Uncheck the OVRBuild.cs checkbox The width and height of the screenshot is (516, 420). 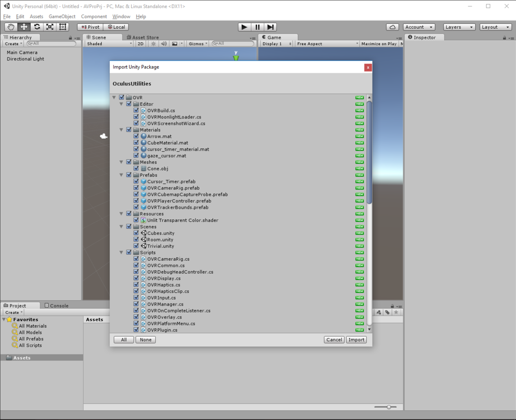(136, 110)
